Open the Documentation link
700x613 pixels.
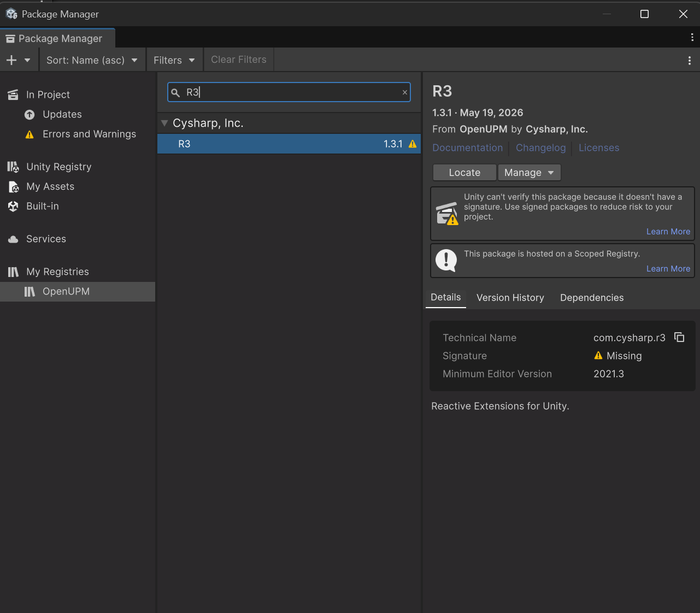[467, 148]
